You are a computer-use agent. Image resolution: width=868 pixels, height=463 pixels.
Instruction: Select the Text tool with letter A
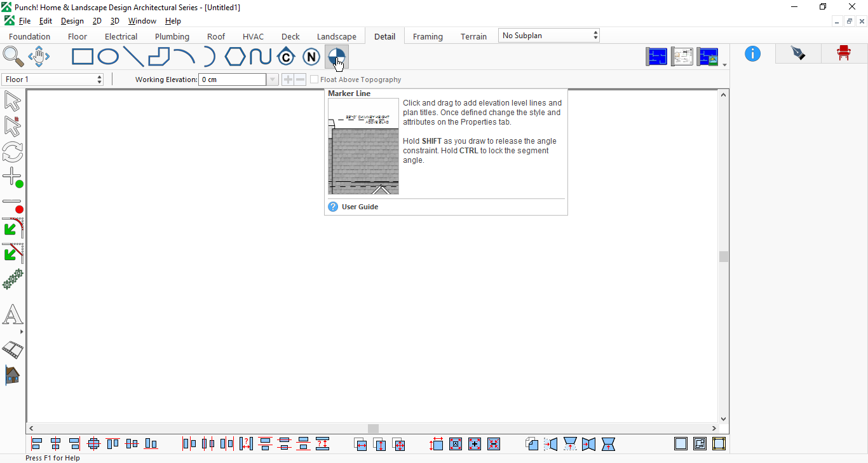coord(13,315)
